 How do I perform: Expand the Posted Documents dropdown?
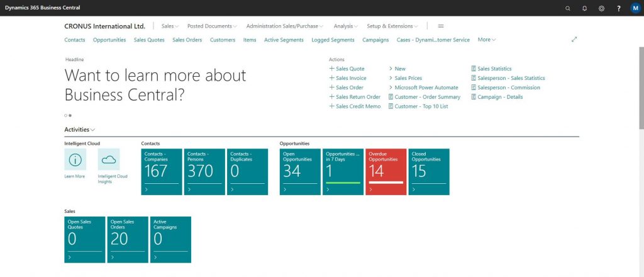click(212, 26)
